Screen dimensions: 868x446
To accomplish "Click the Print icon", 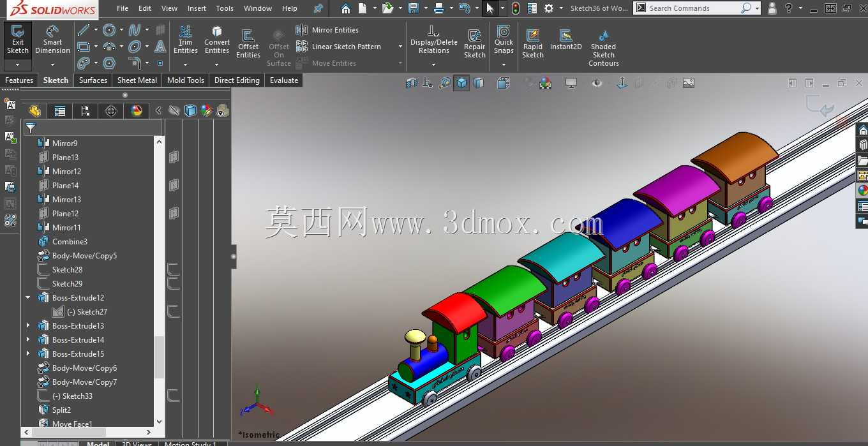I will point(439,8).
